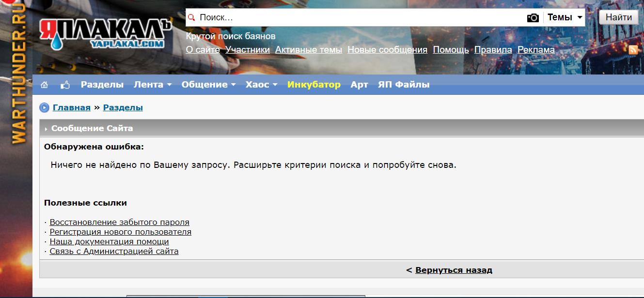Click the Ничего не найдено error message
This screenshot has height=298, width=644.
[x=253, y=165]
